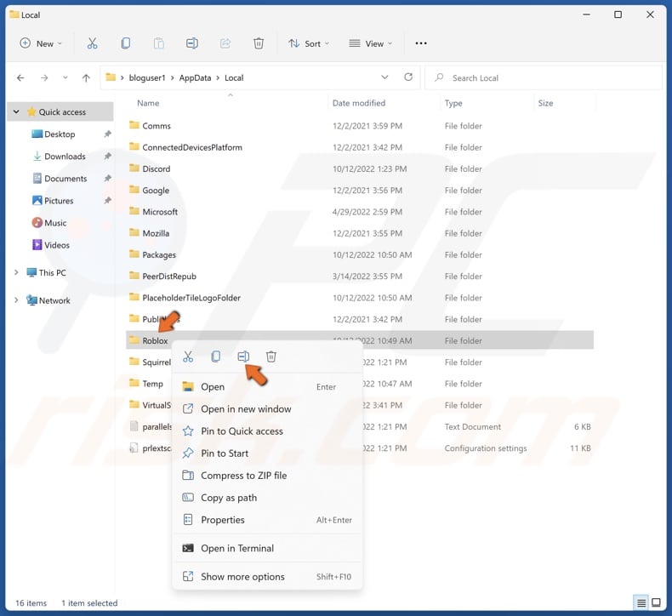Screen dimensions: 672x616
Task: Click chevron after bloguser1 in breadcrumb
Action: [x=173, y=78]
